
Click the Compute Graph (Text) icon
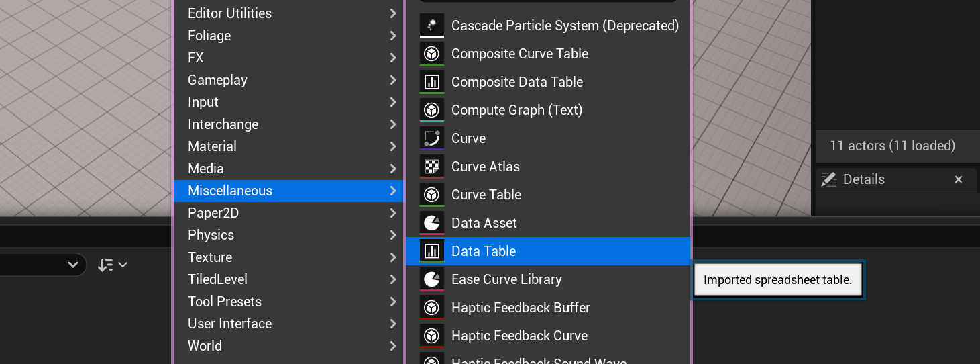click(x=432, y=110)
